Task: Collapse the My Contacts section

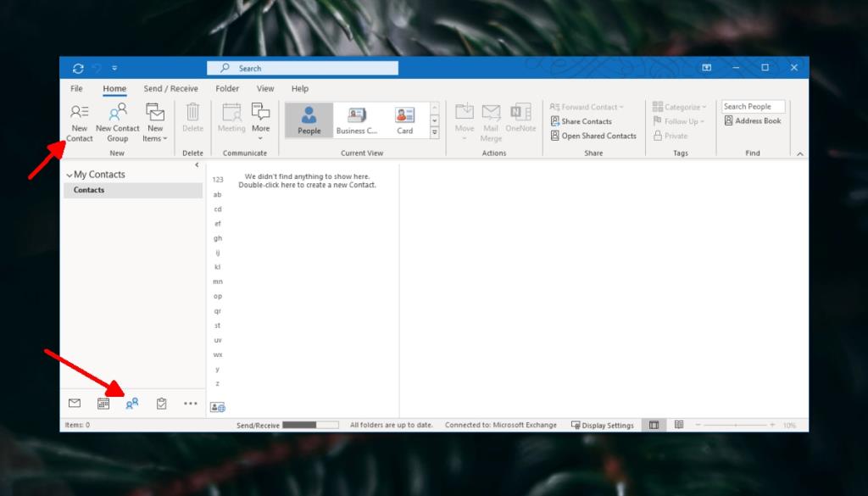Action: (x=70, y=174)
